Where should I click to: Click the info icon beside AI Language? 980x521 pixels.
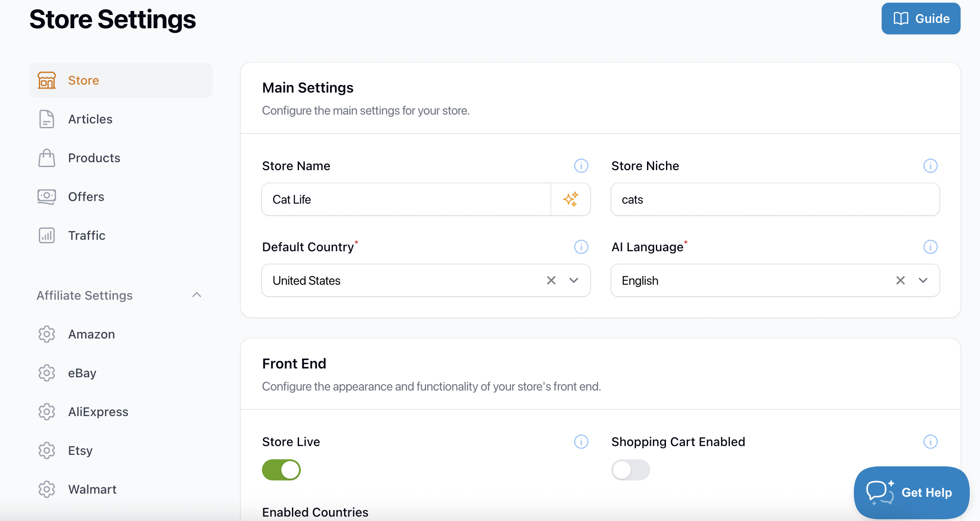point(930,247)
